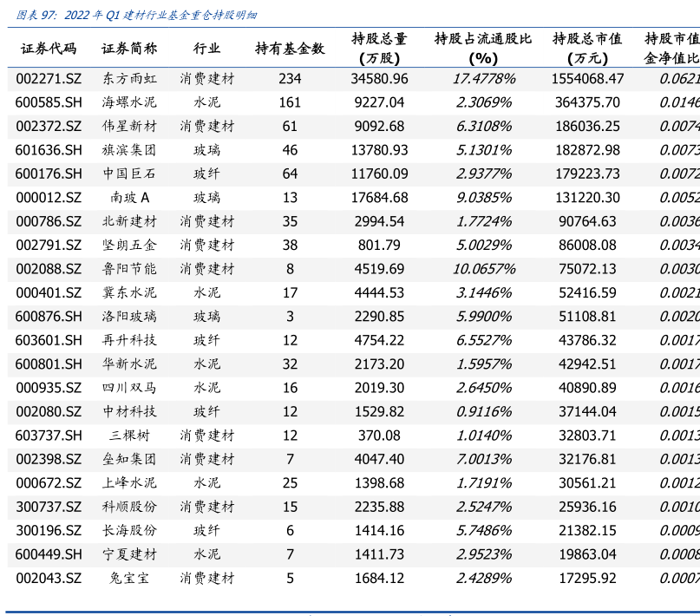
Task: Click stock code 600449.SH
Action: click(x=49, y=554)
